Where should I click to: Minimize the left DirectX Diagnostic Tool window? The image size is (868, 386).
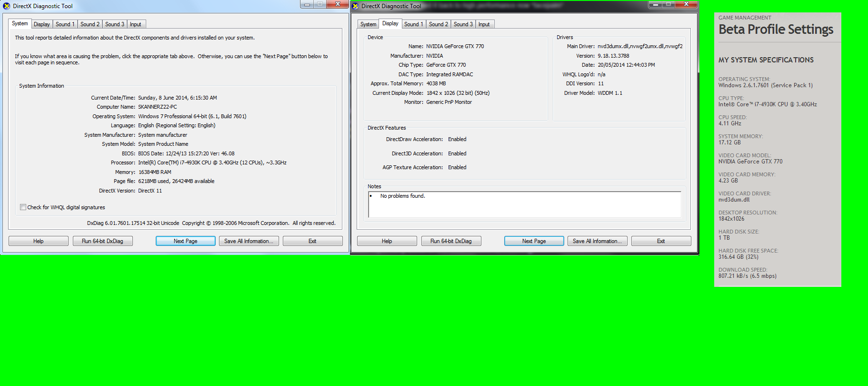point(308,4)
